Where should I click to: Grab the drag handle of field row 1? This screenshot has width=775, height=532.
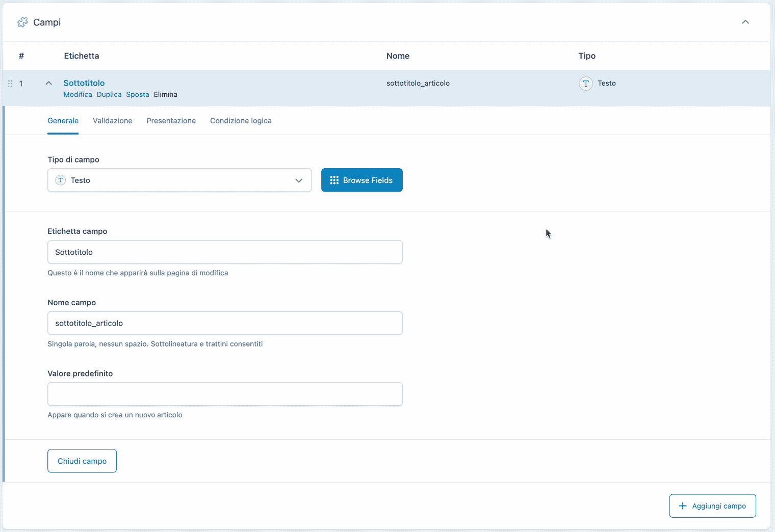[x=10, y=84]
